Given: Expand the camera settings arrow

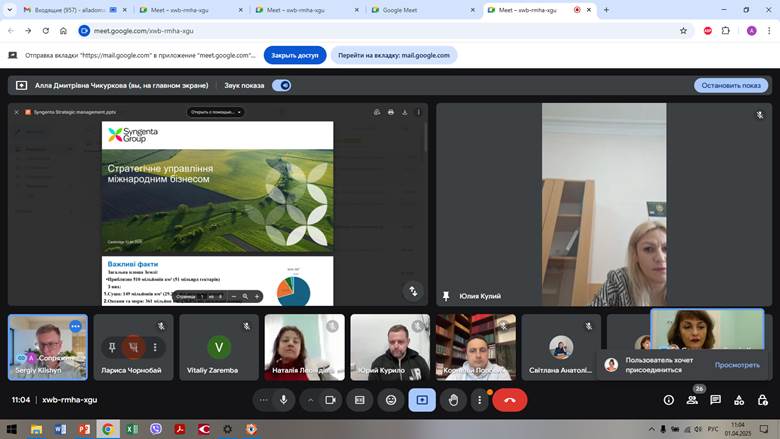Looking at the screenshot, I should pyautogui.click(x=311, y=400).
